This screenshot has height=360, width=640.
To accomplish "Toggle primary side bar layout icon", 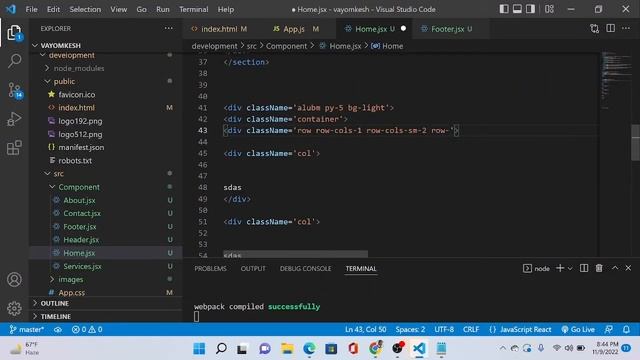I will pos(504,9).
